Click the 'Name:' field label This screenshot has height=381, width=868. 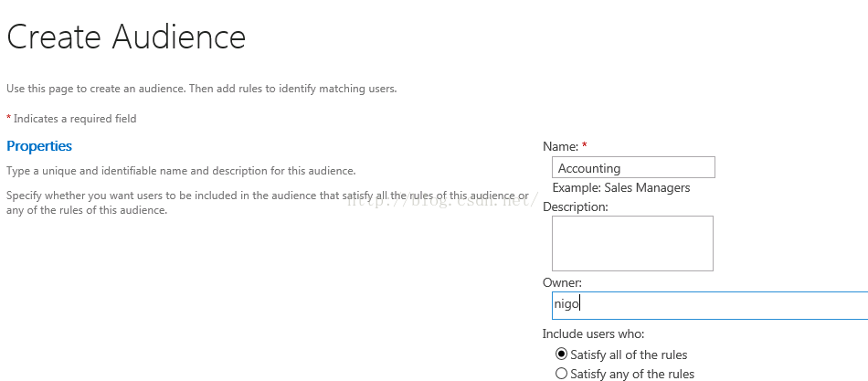coord(560,147)
